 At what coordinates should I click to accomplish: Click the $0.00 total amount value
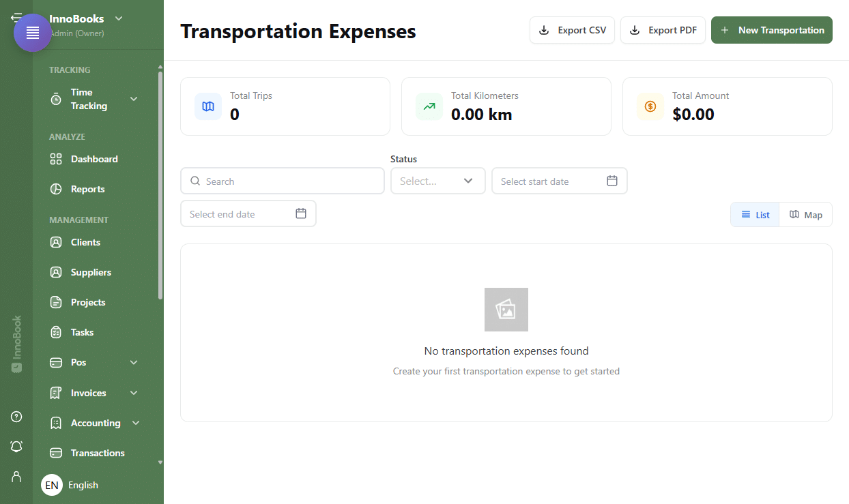(693, 115)
